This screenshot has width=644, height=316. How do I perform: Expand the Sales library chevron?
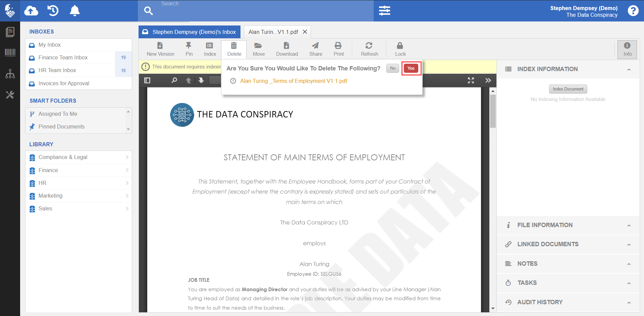127,209
